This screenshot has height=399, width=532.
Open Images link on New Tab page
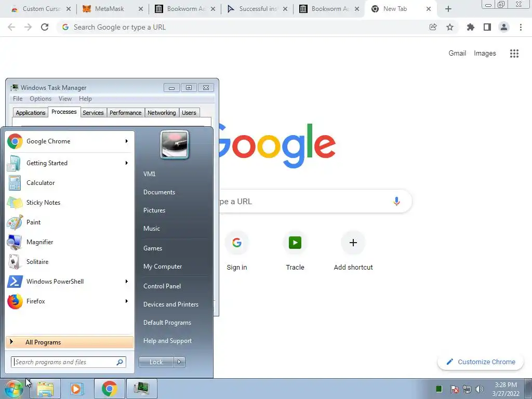pos(485,54)
